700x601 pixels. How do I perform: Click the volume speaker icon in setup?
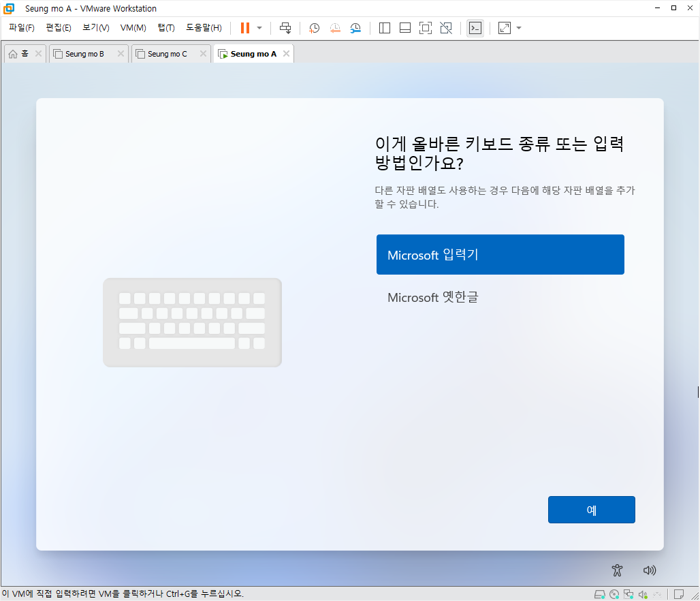coord(649,570)
